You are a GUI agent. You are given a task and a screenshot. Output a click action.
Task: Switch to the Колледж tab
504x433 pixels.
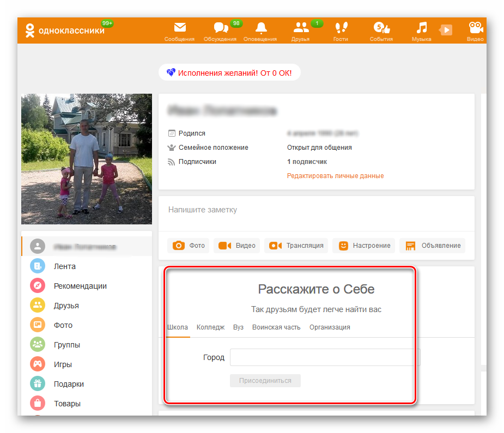pos(210,327)
